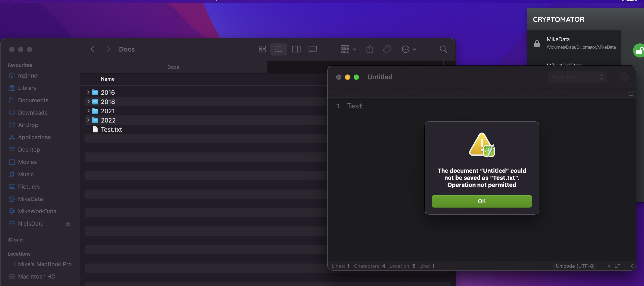Open the Finder group-by dropdown

348,49
